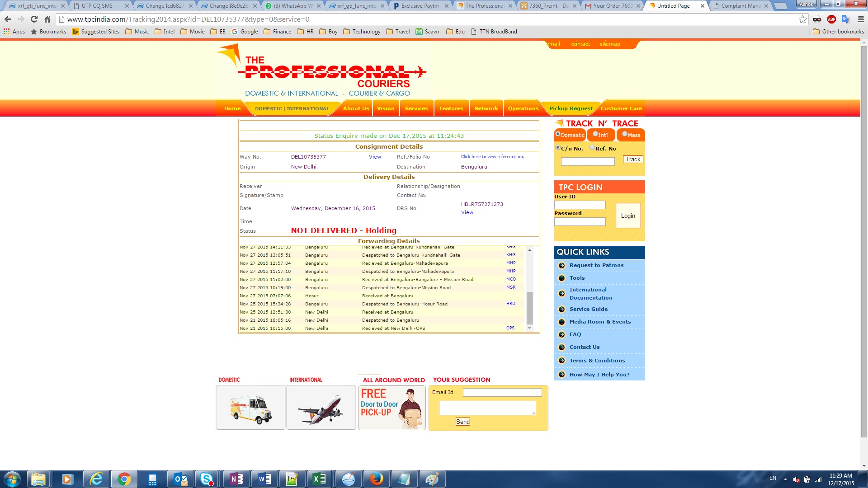Open Firefox from the taskbar

point(376,479)
